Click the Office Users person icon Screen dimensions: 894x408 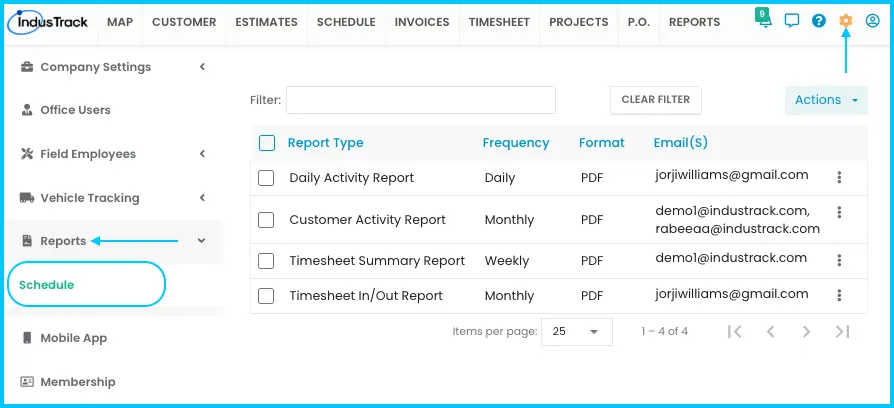pyautogui.click(x=27, y=110)
